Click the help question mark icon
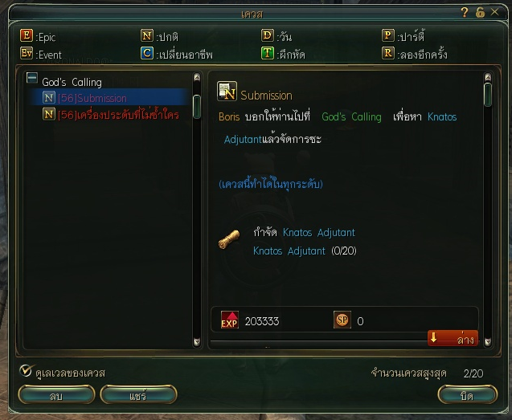 coord(465,12)
